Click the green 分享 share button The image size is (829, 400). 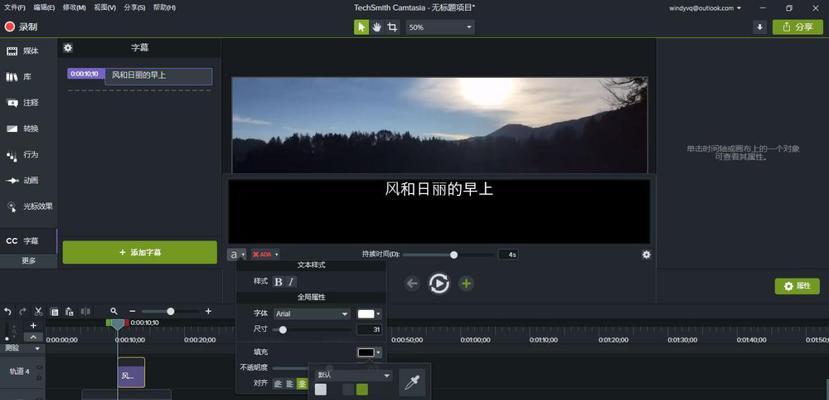pyautogui.click(x=797, y=27)
